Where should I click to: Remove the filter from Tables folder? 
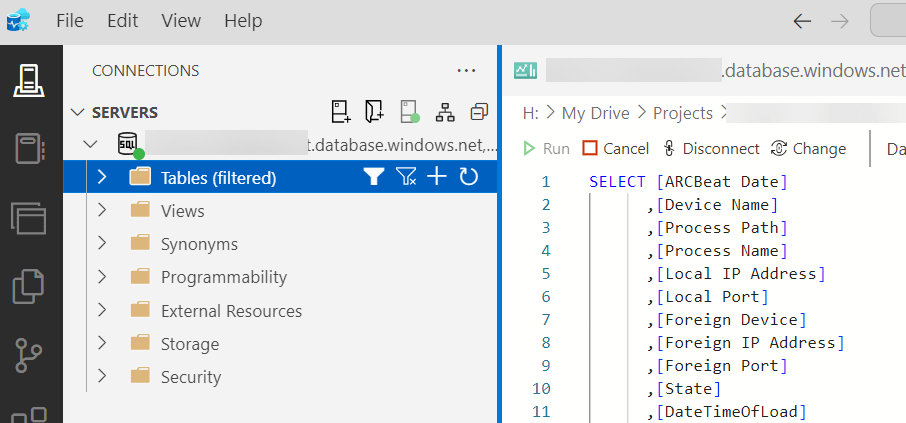click(405, 177)
